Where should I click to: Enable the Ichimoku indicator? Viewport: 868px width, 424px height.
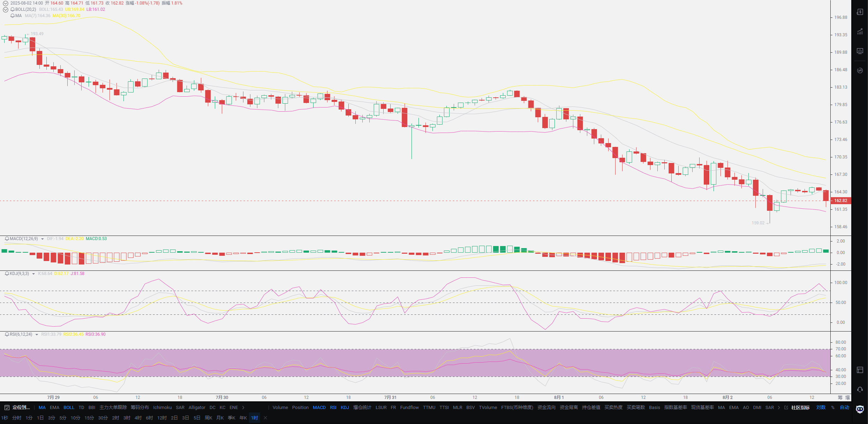click(163, 408)
